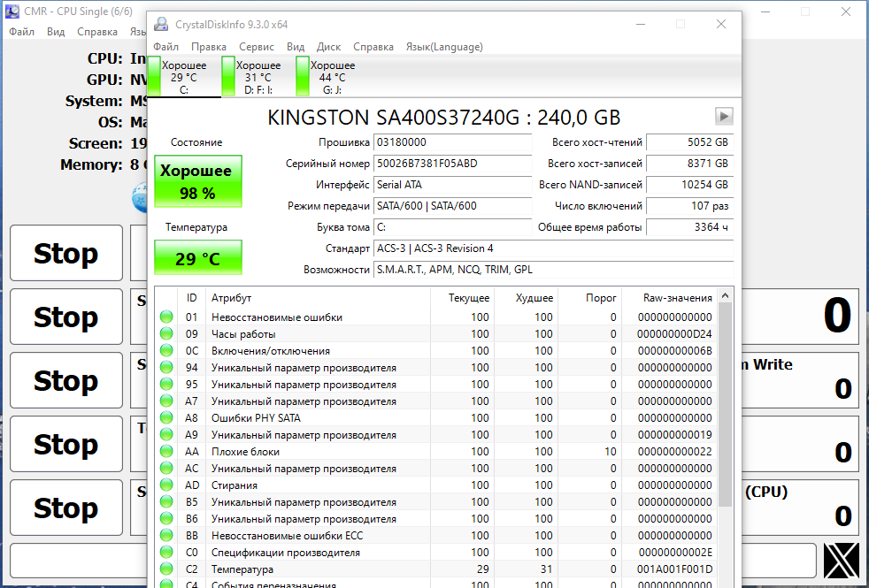Open the Диск menu
The width and height of the screenshot is (869, 588).
click(328, 47)
